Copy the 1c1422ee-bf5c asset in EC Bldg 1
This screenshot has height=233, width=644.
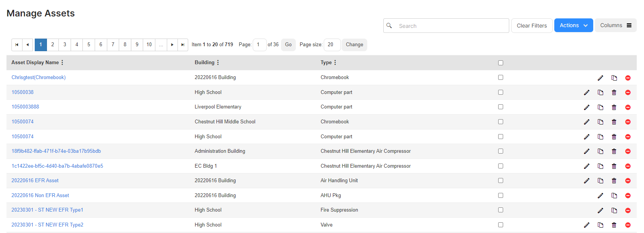(600, 166)
